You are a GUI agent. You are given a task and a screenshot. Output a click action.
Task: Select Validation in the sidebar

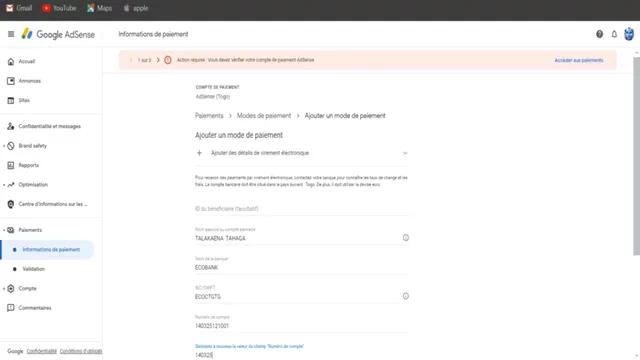tap(33, 269)
